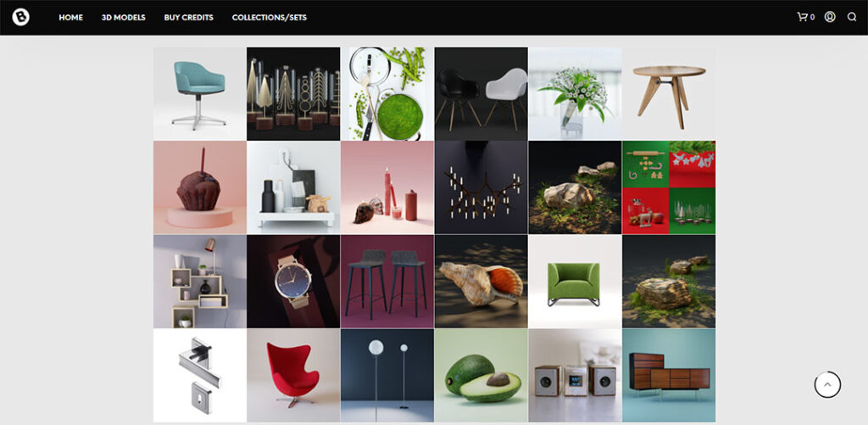Select the teal swivel chair thumbnail
The image size is (868, 425).
click(x=200, y=93)
